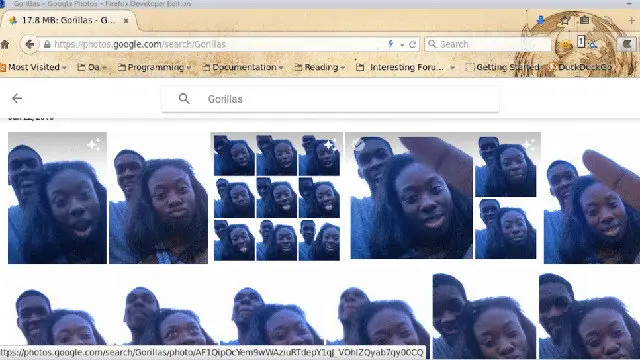Open the address bar history dropdown arrow
Screen dimensions: 640x360
(402, 44)
